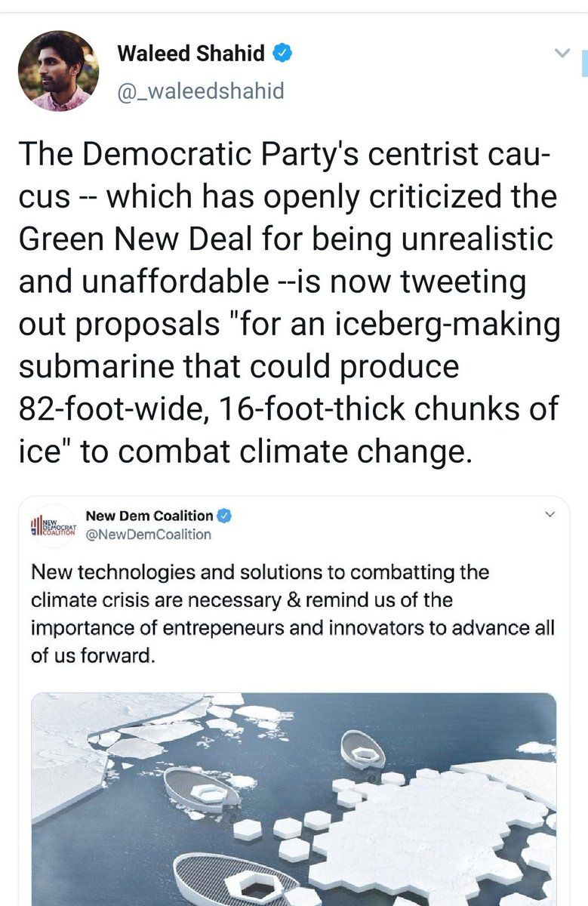Click the @_waleedshahid handle
Viewport: 588px width, 906px height.
click(201, 91)
